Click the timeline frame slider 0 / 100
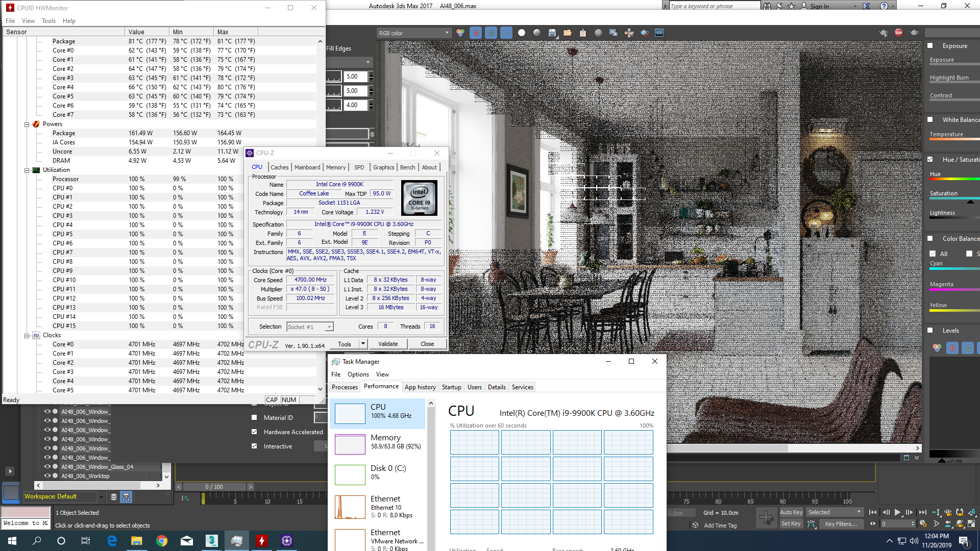Image resolution: width=980 pixels, height=551 pixels. click(214, 487)
